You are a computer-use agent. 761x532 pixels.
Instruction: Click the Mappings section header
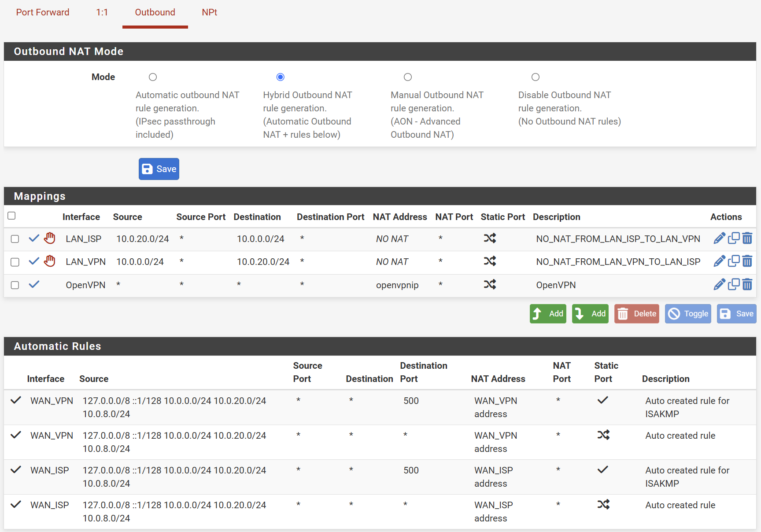pyautogui.click(x=380, y=196)
